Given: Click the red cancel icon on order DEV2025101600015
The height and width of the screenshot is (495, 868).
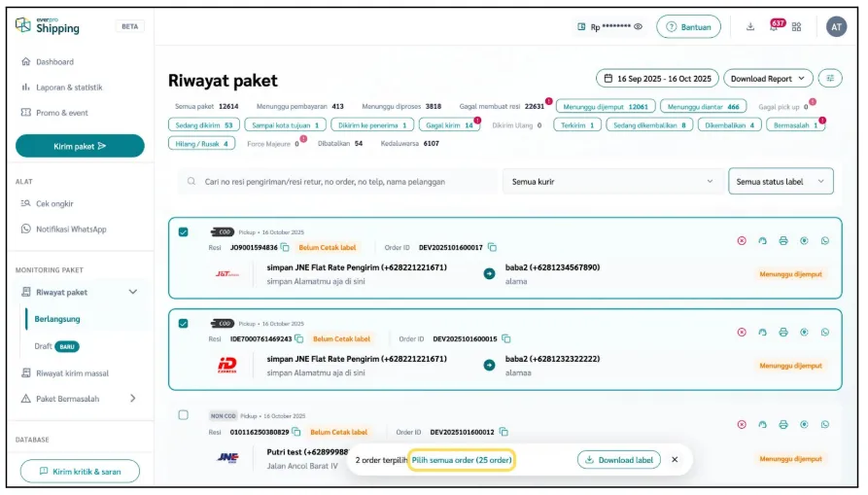Looking at the screenshot, I should coord(742,333).
